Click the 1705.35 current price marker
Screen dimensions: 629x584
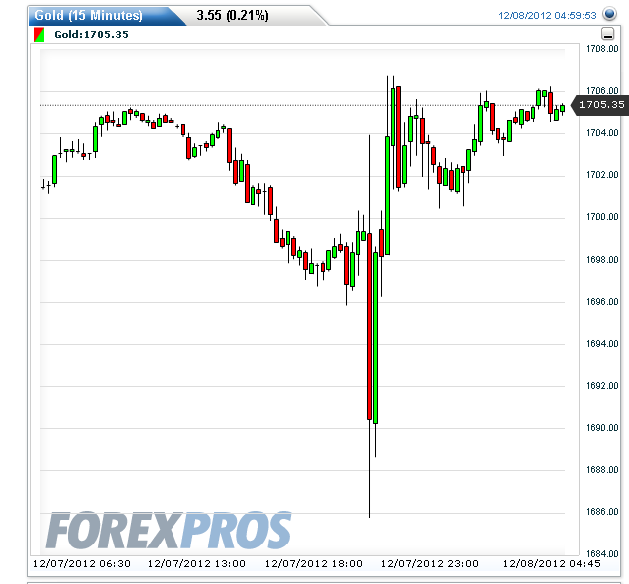coord(601,105)
